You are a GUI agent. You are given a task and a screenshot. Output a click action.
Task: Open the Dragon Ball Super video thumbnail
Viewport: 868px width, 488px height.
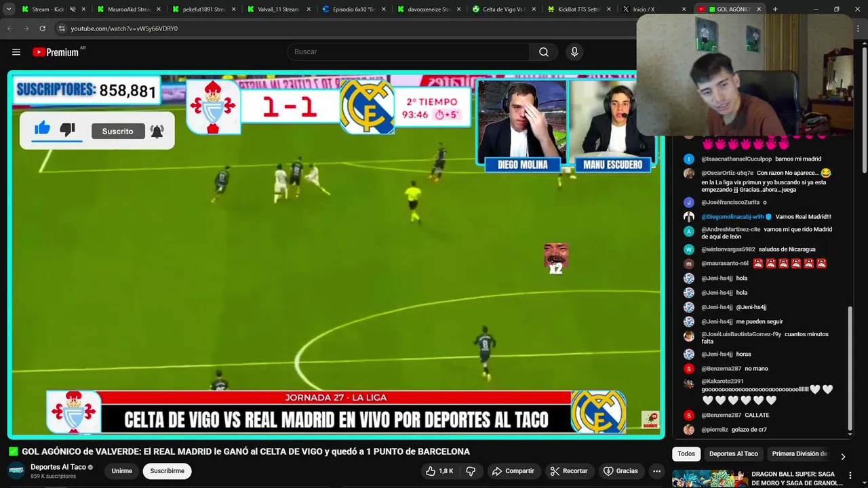click(x=709, y=479)
